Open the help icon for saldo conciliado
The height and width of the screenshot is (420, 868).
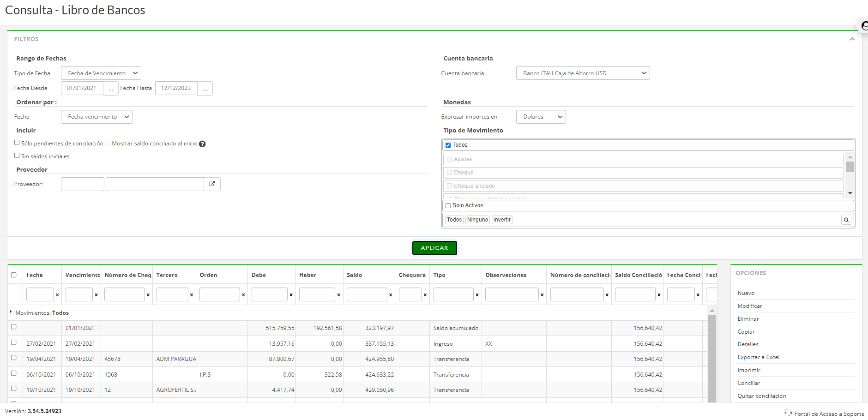(202, 144)
